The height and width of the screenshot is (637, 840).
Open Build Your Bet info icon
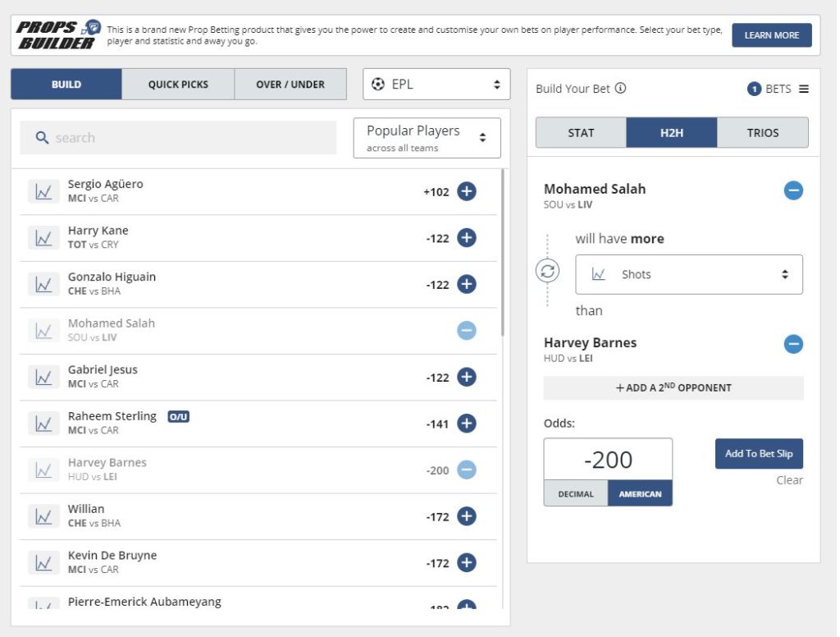point(620,88)
